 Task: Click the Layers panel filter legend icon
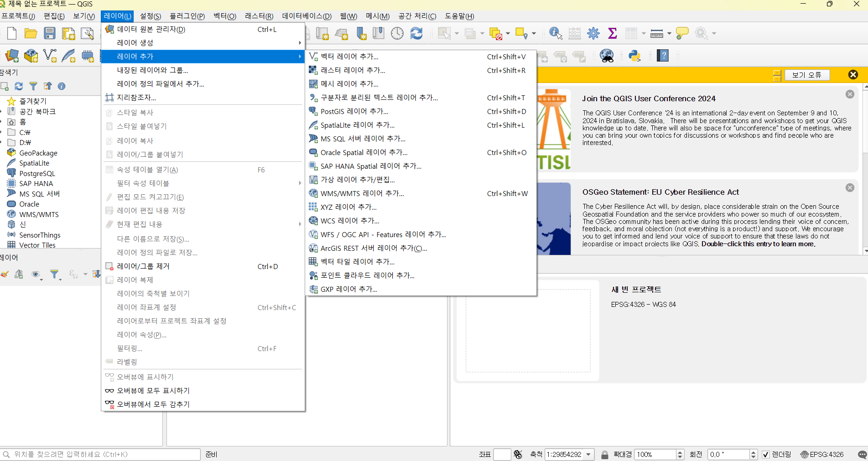(x=55, y=274)
